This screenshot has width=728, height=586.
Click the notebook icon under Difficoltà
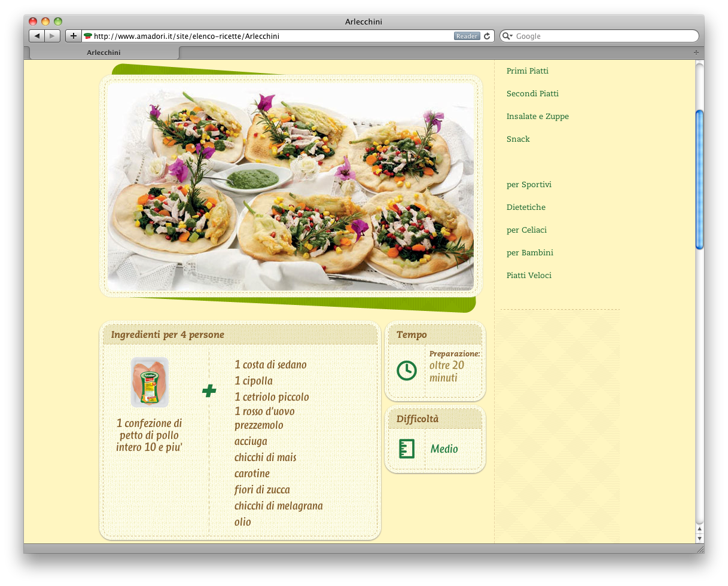click(407, 448)
